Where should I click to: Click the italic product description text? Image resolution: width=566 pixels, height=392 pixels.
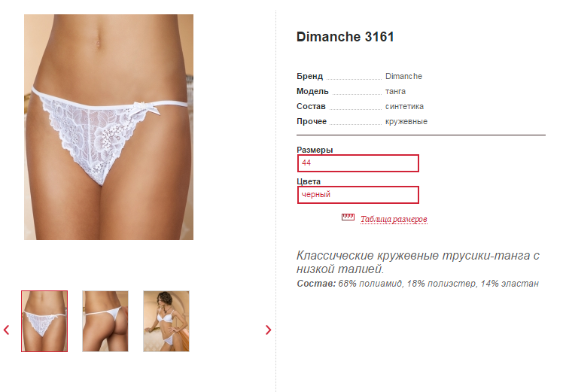418,262
